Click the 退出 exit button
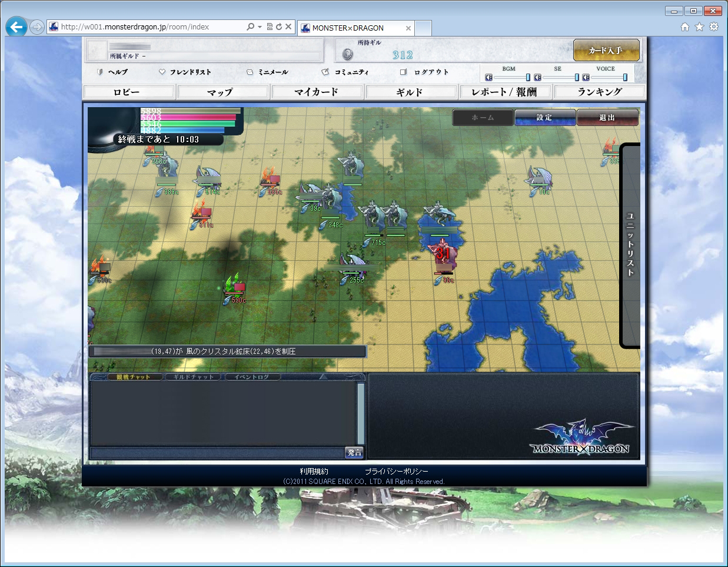The height and width of the screenshot is (567, 728). 607,117
